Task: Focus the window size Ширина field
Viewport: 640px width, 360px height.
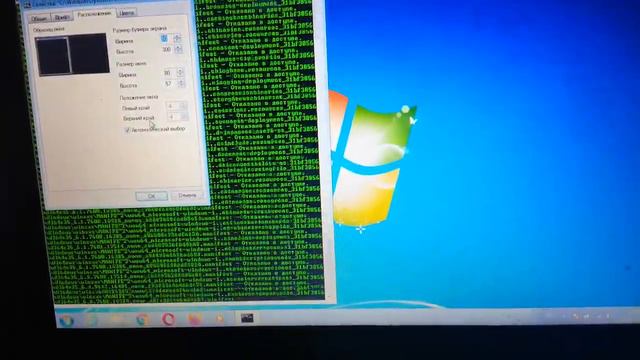Action: tap(168, 73)
